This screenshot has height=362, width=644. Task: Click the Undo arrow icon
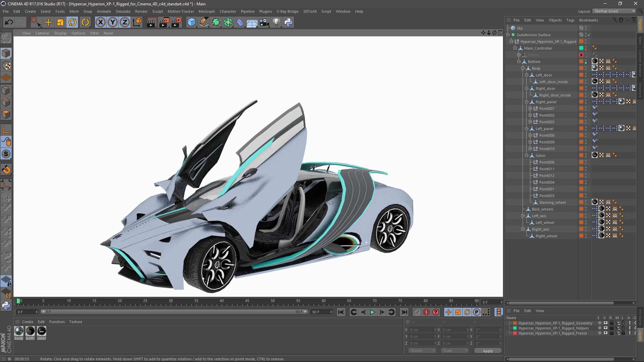tap(9, 22)
